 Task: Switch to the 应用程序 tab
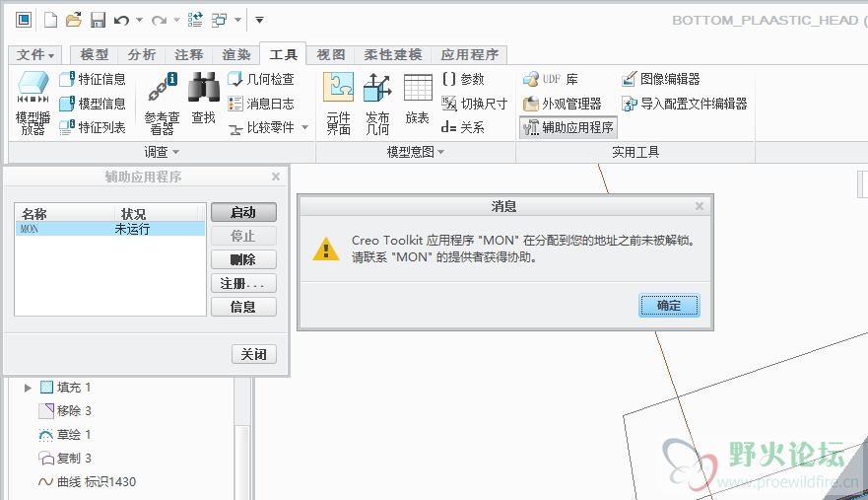[470, 54]
